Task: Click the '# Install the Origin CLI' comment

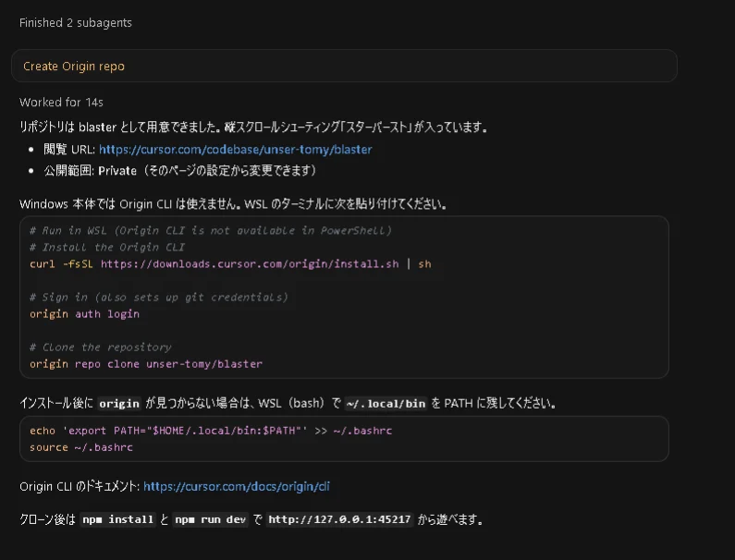Action: [107, 247]
